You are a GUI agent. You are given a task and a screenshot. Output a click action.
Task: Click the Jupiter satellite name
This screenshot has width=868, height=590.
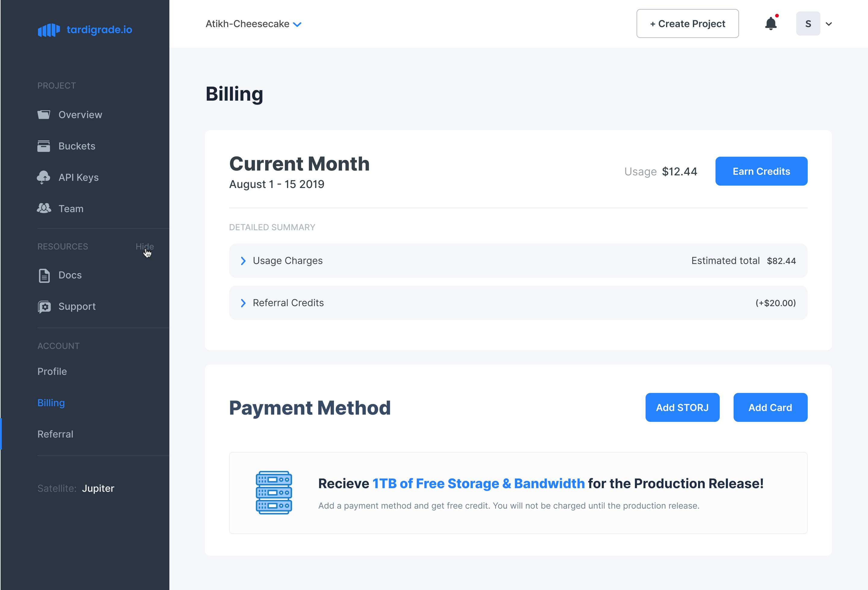[x=98, y=488]
